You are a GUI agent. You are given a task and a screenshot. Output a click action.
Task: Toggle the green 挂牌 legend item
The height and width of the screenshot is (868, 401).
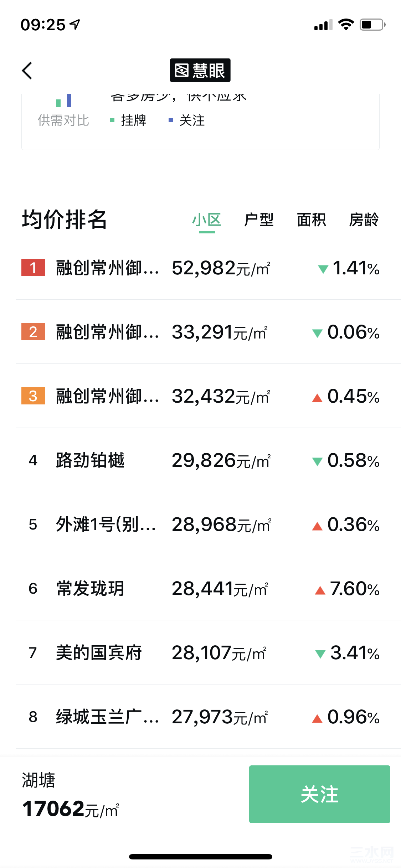point(128,120)
